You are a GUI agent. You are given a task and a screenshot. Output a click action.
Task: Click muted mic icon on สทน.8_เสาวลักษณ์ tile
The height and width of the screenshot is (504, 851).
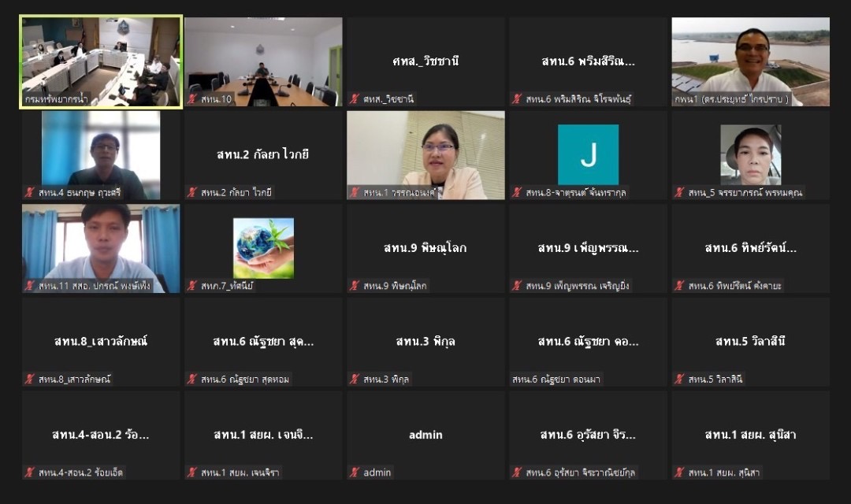(x=30, y=380)
